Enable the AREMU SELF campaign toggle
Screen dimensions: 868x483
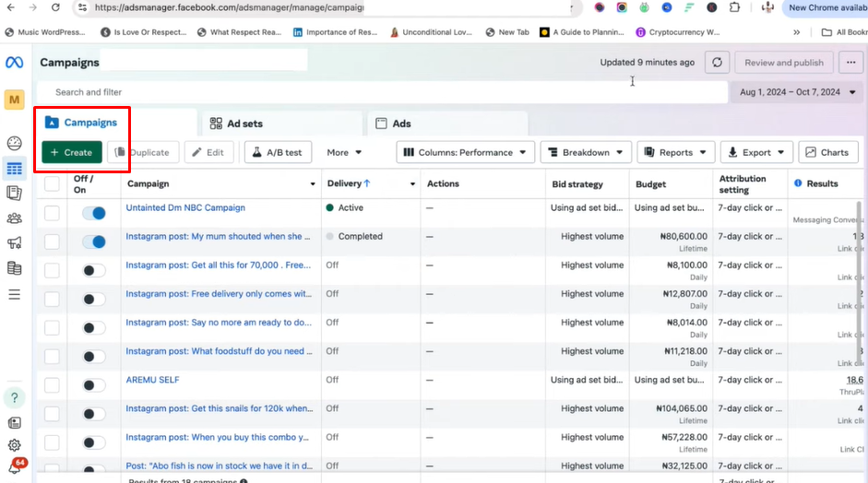(93, 385)
